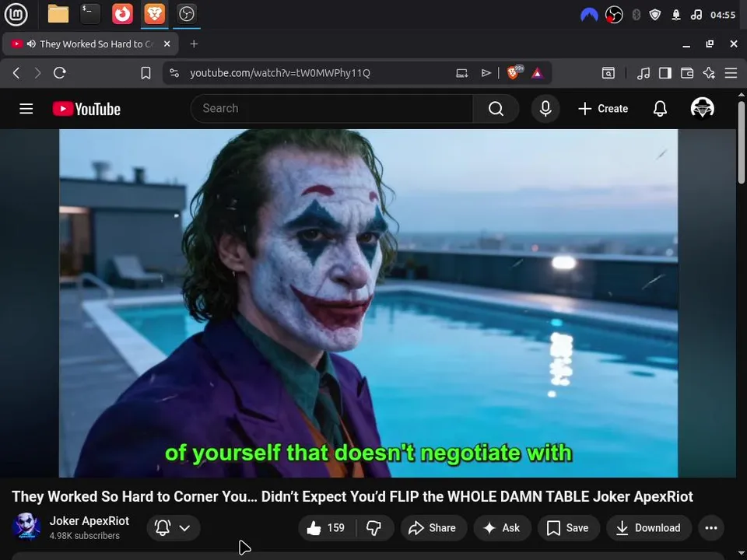Expand the subscription notification bell dropdown
The height and width of the screenshot is (560, 747).
174,527
